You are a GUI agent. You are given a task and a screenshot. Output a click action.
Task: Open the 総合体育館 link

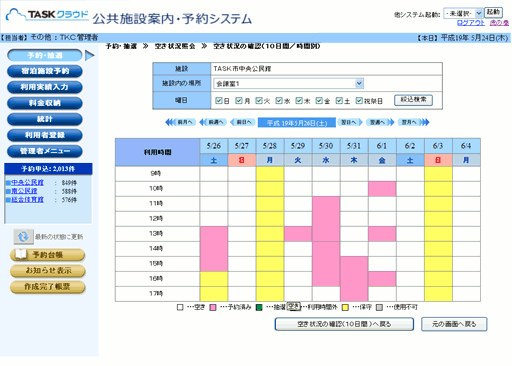pyautogui.click(x=27, y=200)
